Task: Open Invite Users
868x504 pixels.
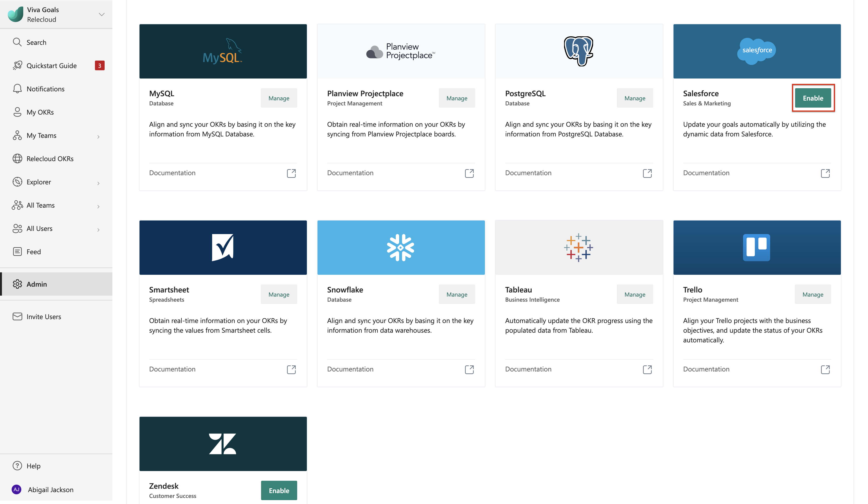Action: pyautogui.click(x=56, y=316)
